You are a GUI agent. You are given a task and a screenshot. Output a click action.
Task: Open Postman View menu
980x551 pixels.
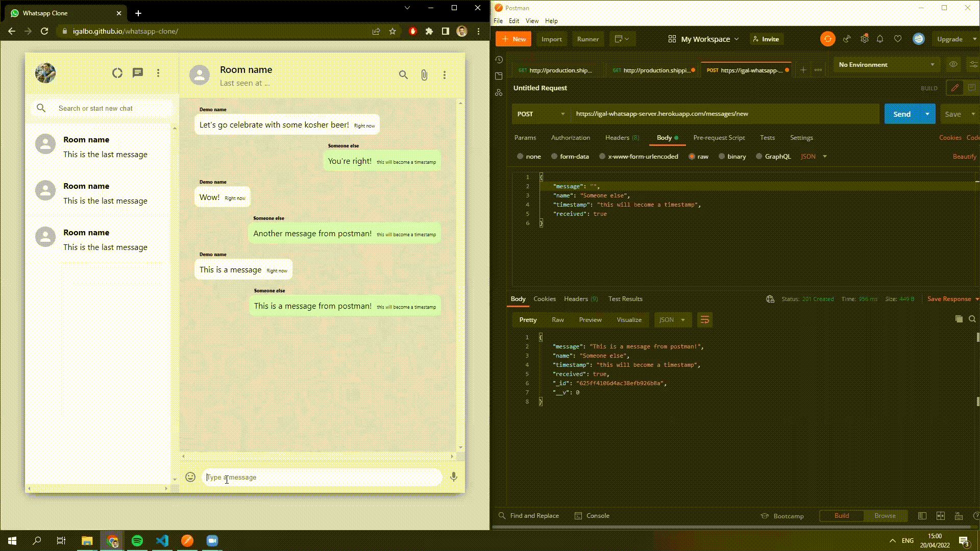click(x=532, y=21)
